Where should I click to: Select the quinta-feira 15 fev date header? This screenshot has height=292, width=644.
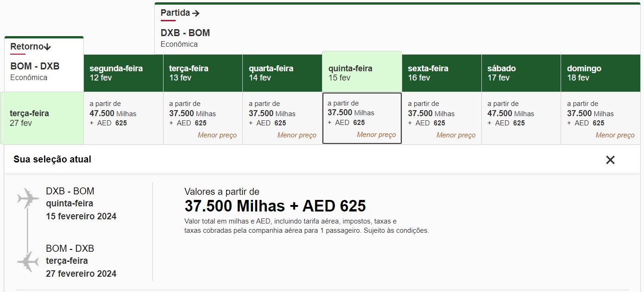pyautogui.click(x=362, y=72)
